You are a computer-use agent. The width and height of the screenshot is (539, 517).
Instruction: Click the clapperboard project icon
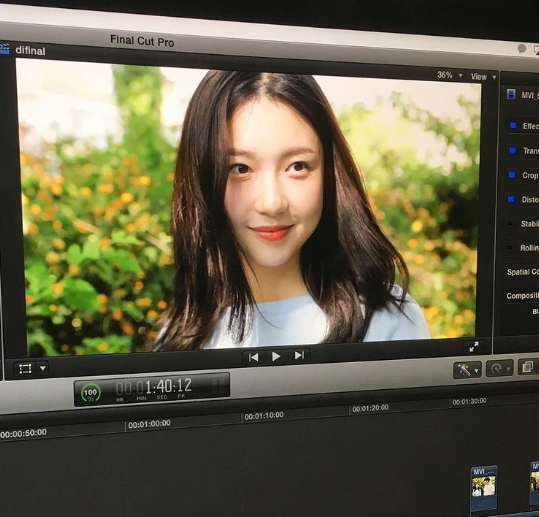[4, 48]
